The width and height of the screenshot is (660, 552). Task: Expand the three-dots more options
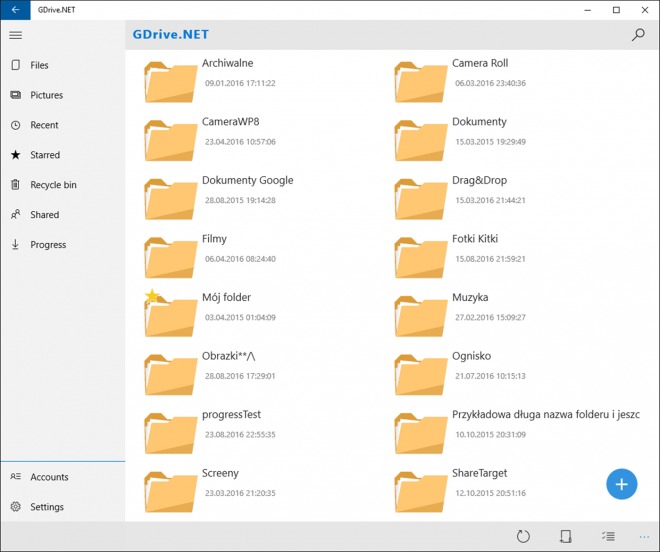coord(644,537)
